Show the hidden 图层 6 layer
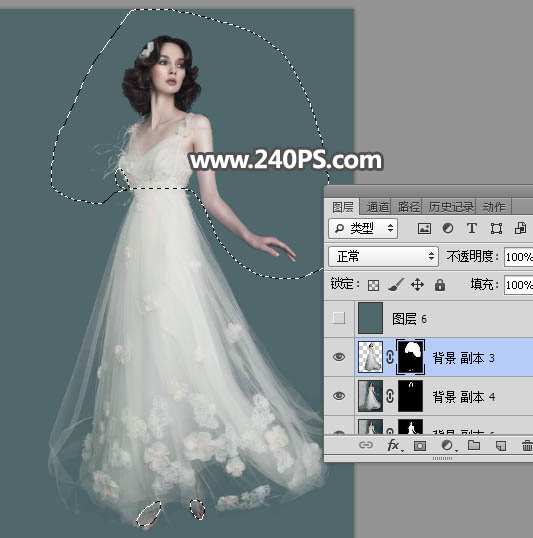533x538 pixels. tap(339, 318)
